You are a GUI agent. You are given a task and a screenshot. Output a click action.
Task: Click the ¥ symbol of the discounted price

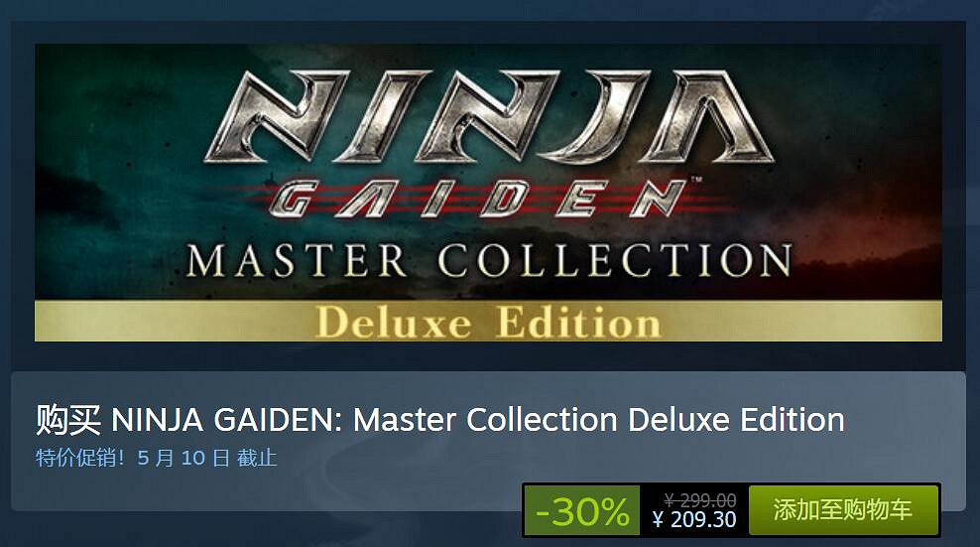pyautogui.click(x=658, y=519)
